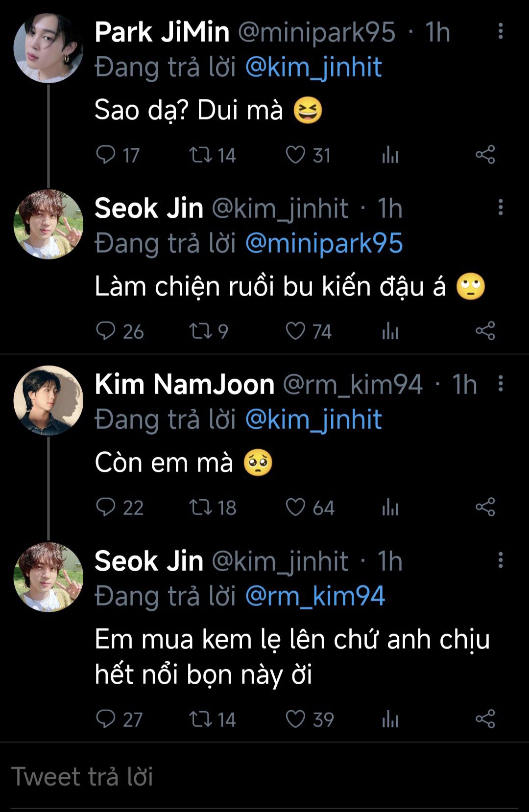Like Seok Jin's "Làm chiện ruồi" tweet
Viewport: 529px width, 812px height.
(295, 331)
